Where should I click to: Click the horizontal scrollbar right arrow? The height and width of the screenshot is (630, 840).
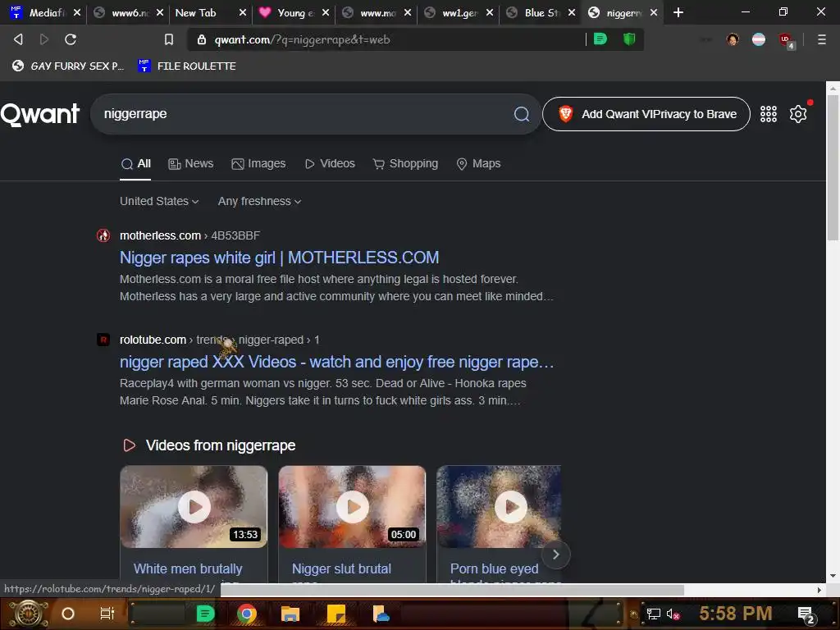[819, 590]
